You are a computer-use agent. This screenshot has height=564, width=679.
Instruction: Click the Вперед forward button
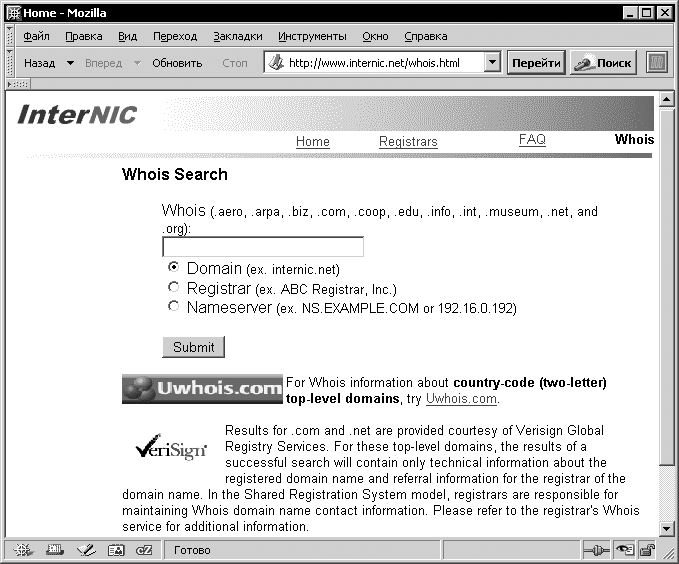[x=103, y=63]
